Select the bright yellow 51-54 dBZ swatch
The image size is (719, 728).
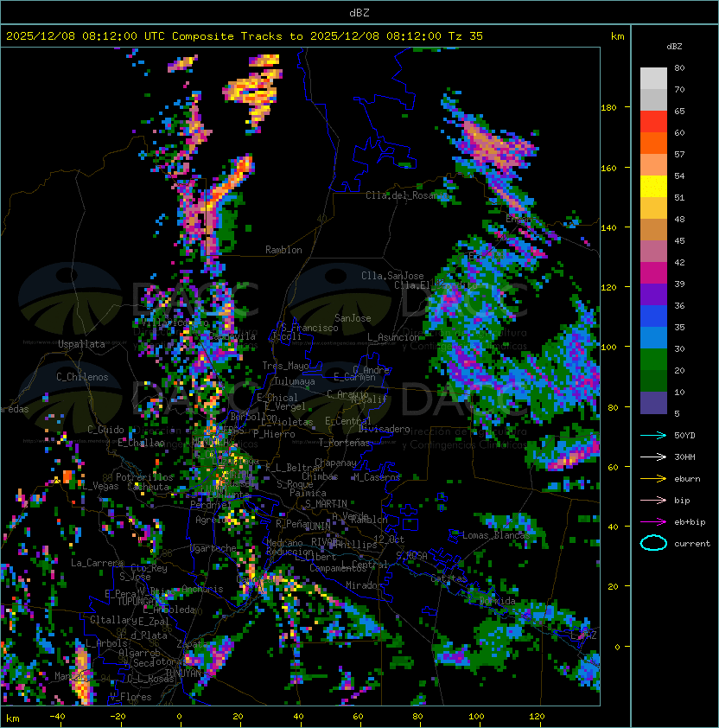click(653, 187)
